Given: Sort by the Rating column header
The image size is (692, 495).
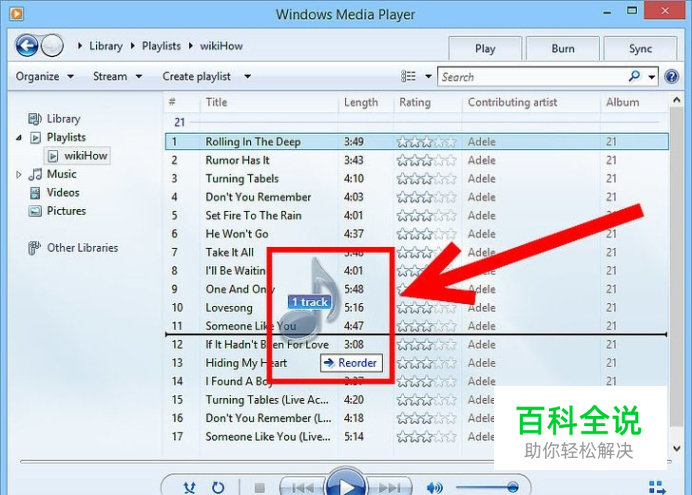Looking at the screenshot, I should click(428, 102).
